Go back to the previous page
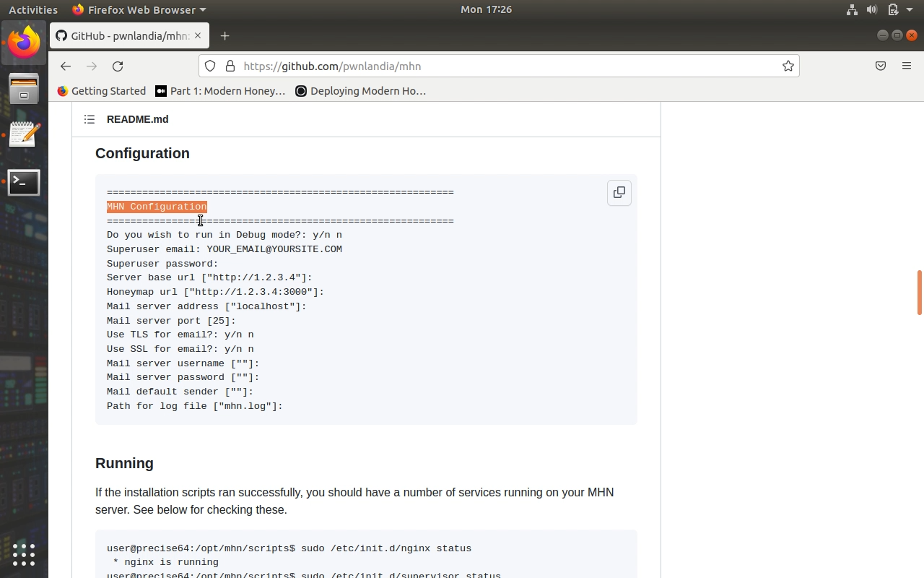The height and width of the screenshot is (578, 924). (66, 66)
